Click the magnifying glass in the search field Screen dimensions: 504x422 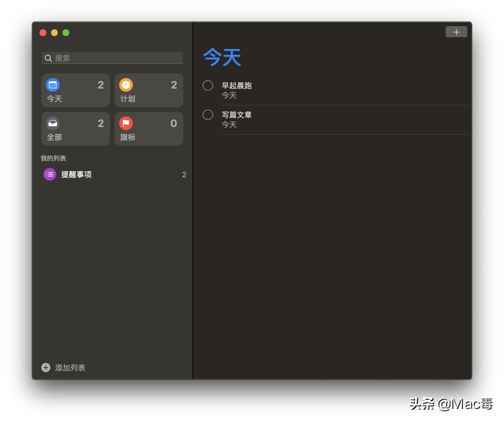click(48, 58)
